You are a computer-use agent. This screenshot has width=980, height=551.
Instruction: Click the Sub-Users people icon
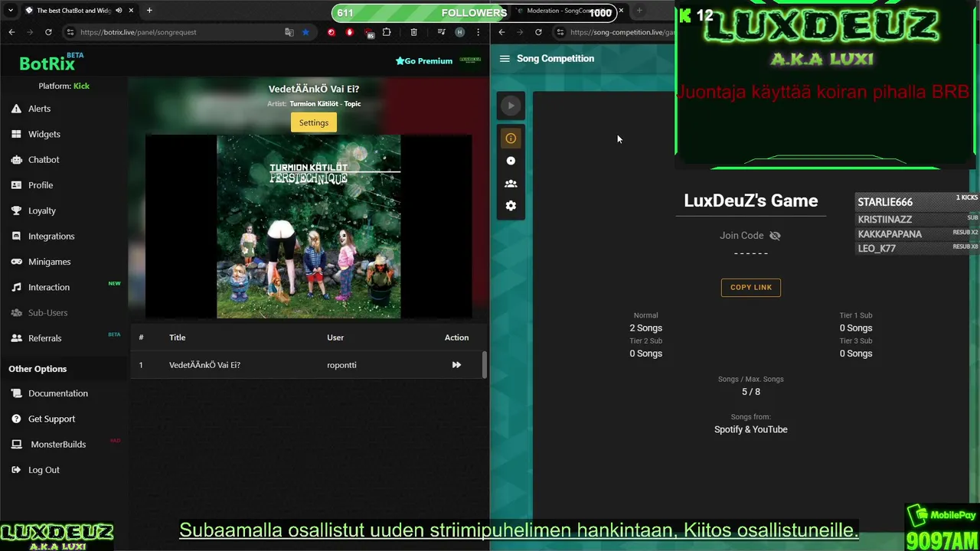pos(16,312)
